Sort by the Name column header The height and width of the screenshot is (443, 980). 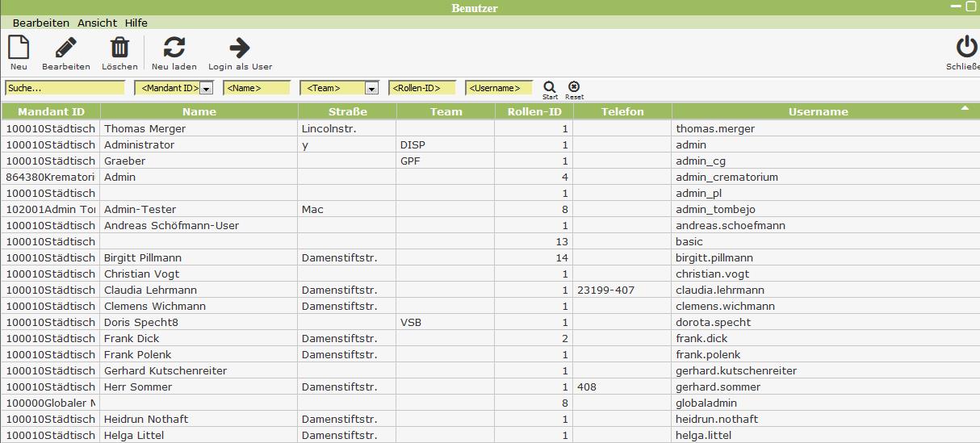pyautogui.click(x=199, y=111)
